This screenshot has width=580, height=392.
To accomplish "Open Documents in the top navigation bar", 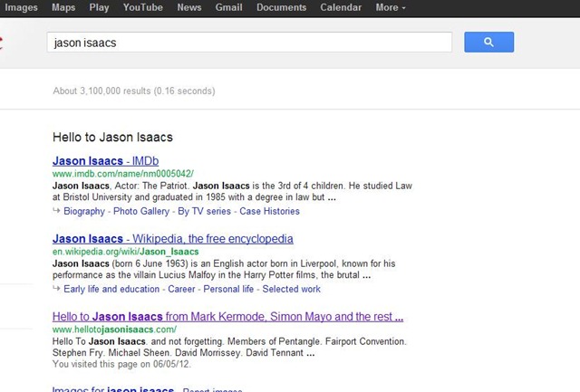I will (281, 7).
